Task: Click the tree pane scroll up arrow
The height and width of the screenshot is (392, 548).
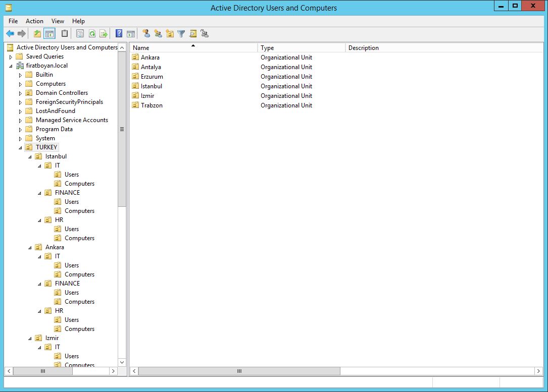Action: (122, 47)
